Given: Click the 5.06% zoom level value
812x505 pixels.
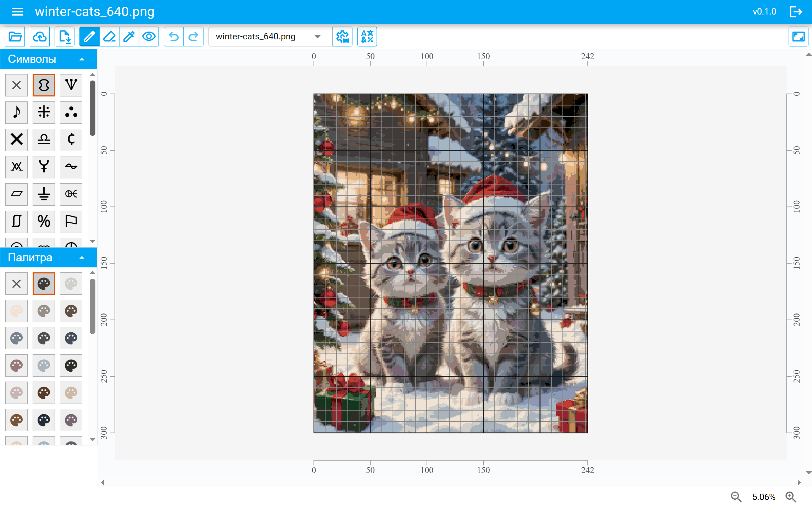Looking at the screenshot, I should pyautogui.click(x=764, y=497).
